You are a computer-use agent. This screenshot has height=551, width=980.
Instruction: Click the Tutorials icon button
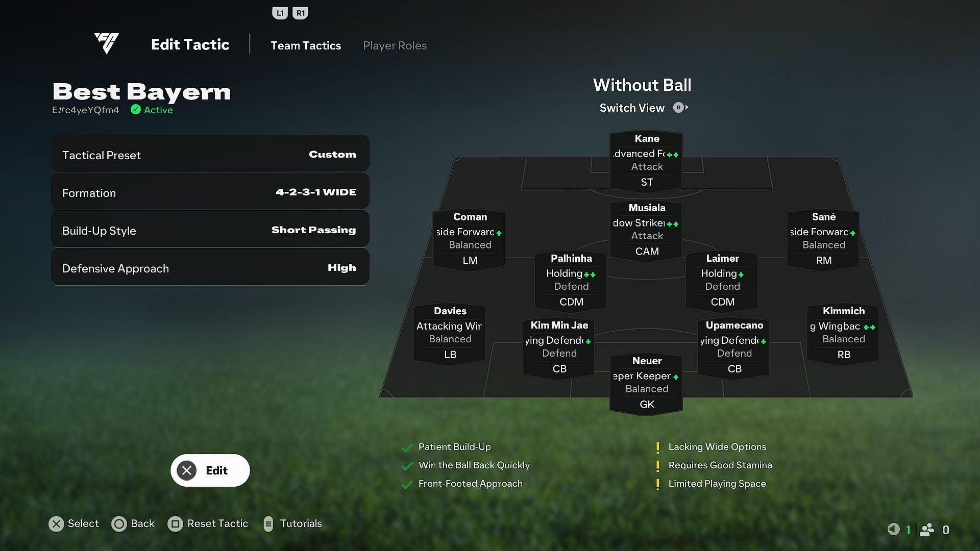click(268, 523)
